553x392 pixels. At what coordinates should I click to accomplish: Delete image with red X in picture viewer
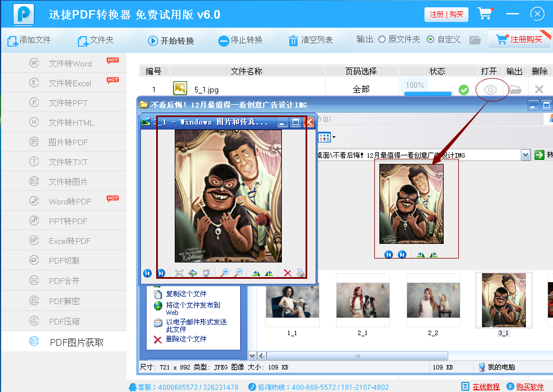(x=287, y=273)
